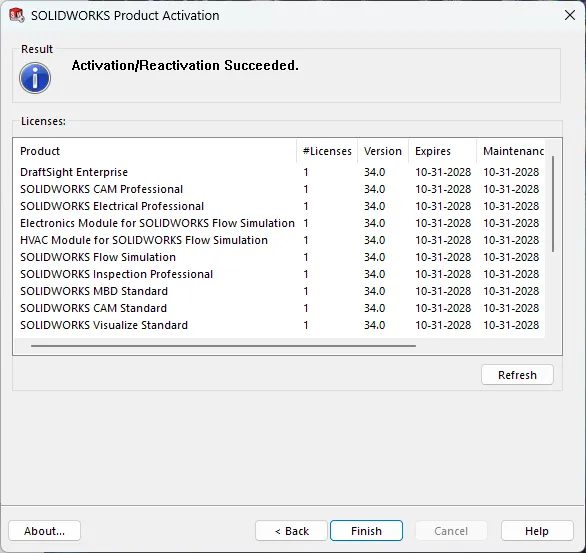
Task: Click the Finish button
Action: pos(366,531)
